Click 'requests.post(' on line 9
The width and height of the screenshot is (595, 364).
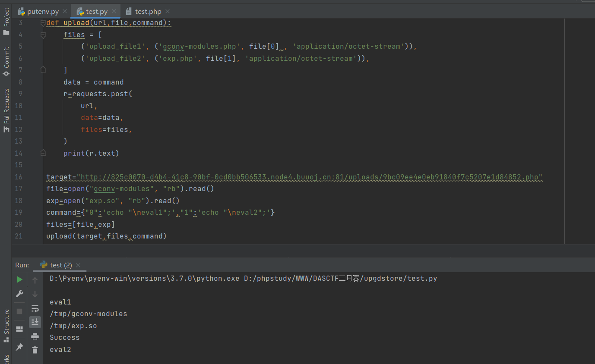click(102, 94)
